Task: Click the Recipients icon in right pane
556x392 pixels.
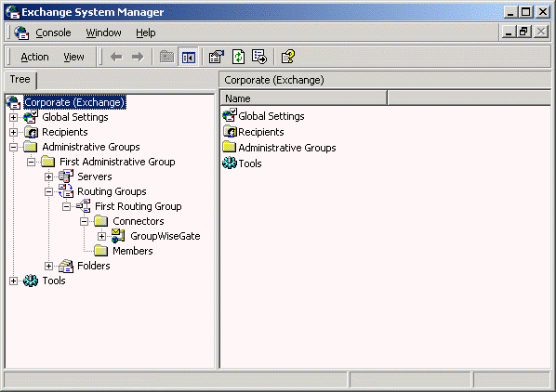Action: (230, 131)
